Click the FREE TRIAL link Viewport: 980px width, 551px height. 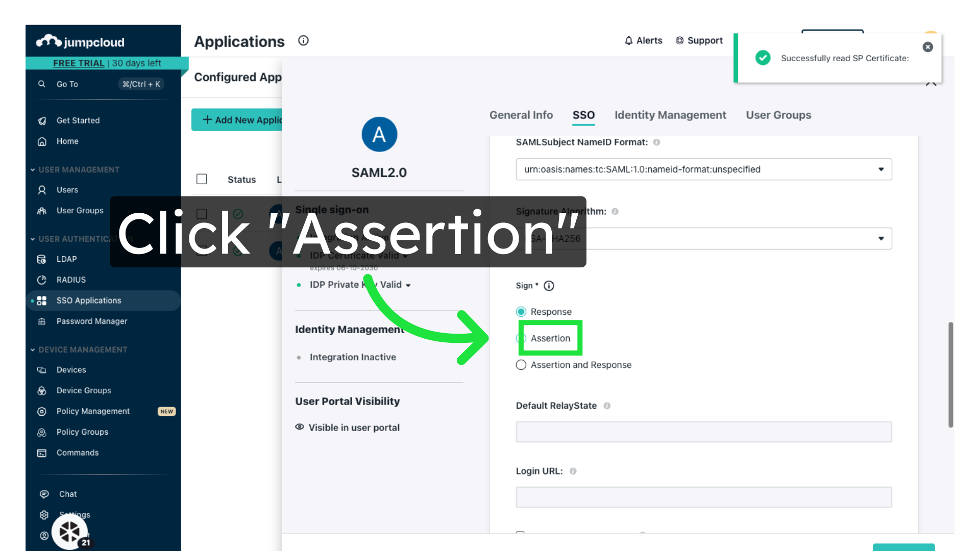coord(79,63)
